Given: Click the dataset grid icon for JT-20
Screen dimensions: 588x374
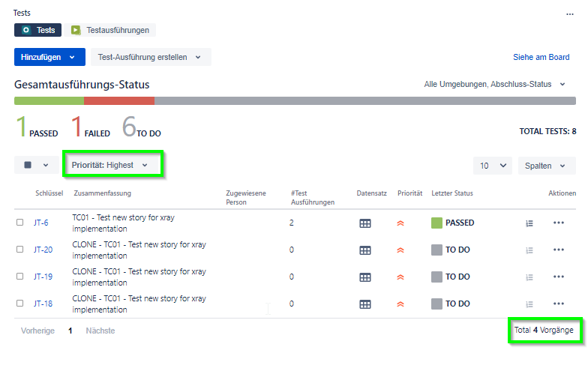Looking at the screenshot, I should pyautogui.click(x=364, y=250).
